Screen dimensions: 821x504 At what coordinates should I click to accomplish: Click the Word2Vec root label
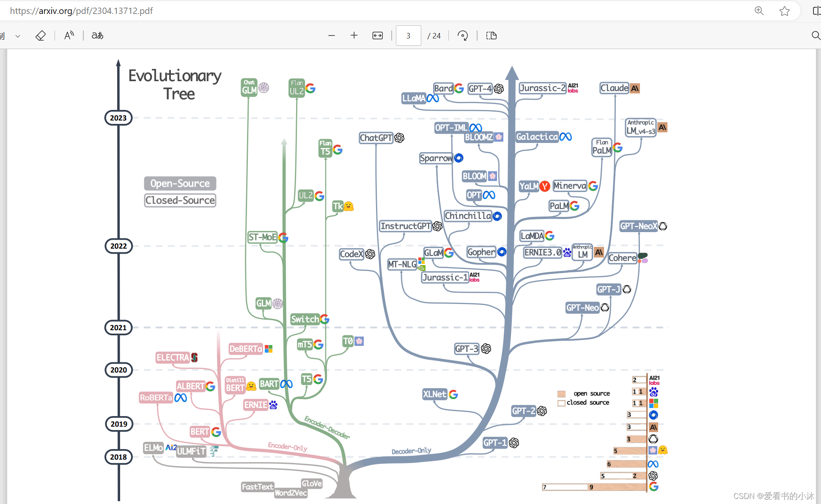[x=291, y=493]
